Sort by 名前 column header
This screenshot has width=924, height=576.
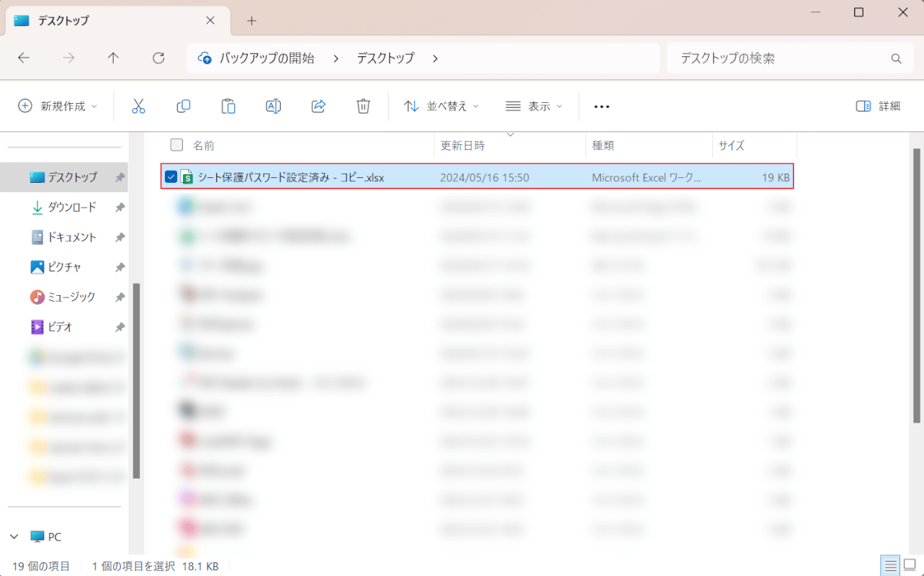tap(204, 145)
